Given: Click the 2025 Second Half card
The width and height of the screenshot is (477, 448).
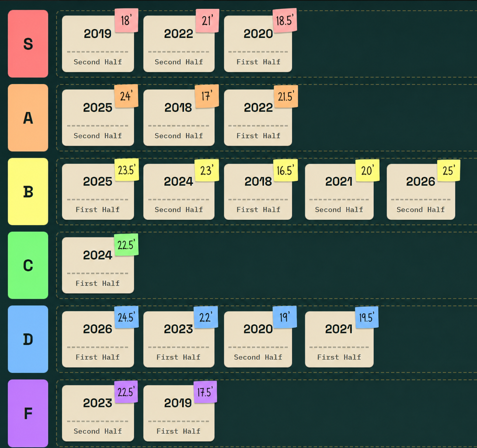Looking at the screenshot, I should click(98, 118).
